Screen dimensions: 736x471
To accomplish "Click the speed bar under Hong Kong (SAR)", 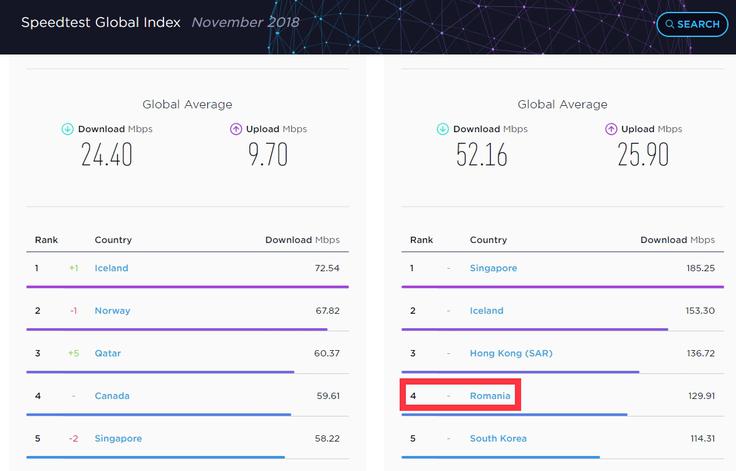I will click(520, 372).
